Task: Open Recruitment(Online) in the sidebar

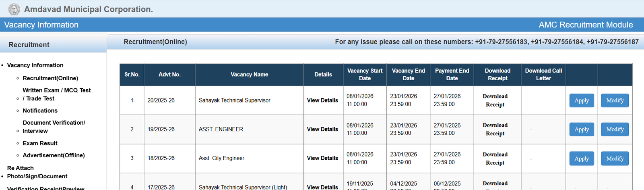Action: pos(50,78)
